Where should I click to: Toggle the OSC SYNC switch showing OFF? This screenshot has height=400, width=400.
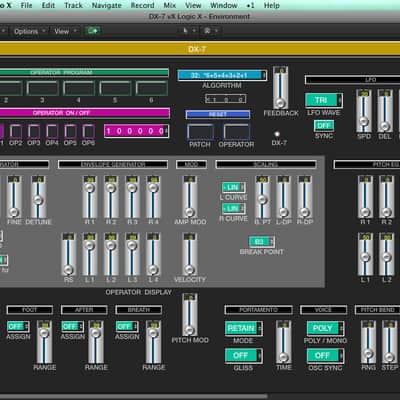pos(325,356)
